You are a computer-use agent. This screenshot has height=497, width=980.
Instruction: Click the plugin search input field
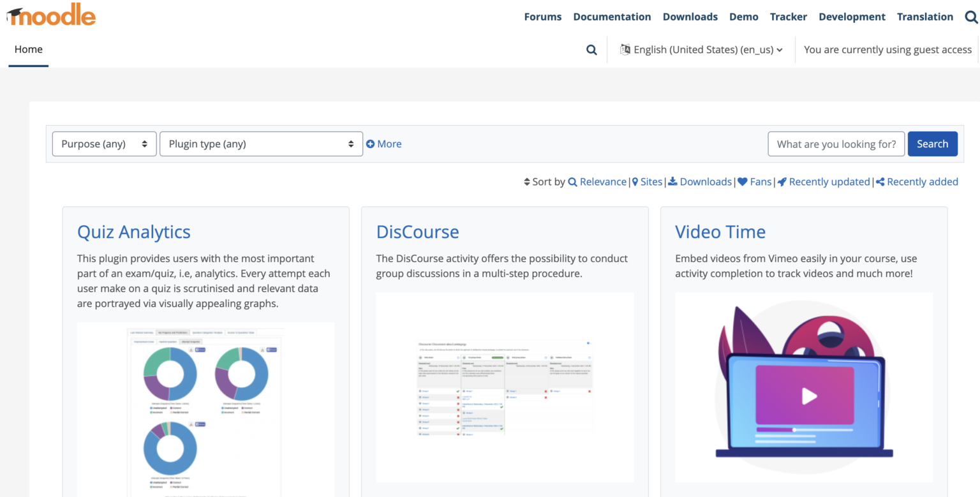[x=836, y=144]
